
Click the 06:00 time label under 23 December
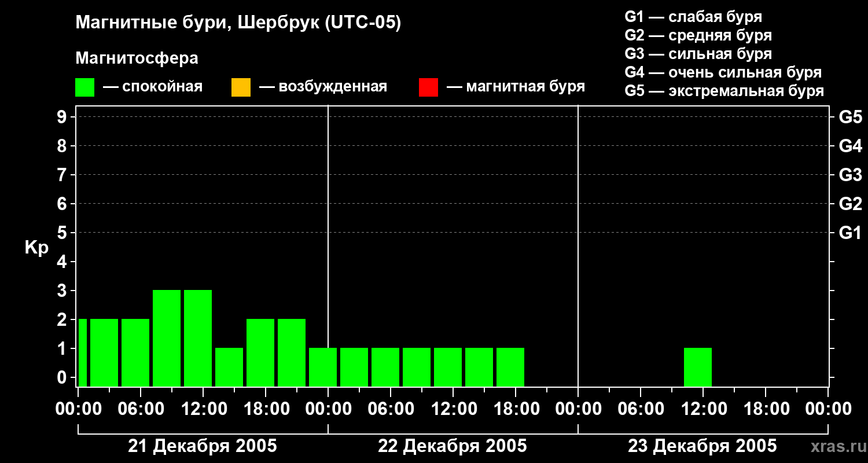point(641,409)
